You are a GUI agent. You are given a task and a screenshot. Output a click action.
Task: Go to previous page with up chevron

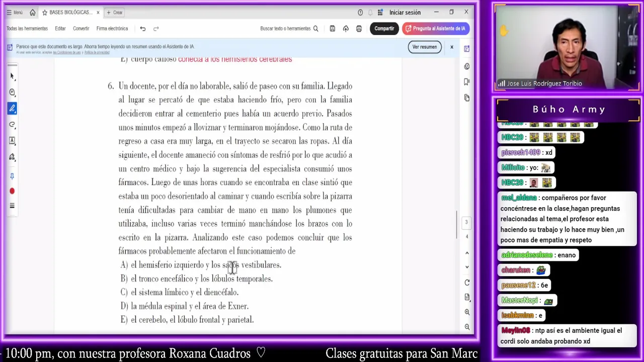tap(467, 253)
